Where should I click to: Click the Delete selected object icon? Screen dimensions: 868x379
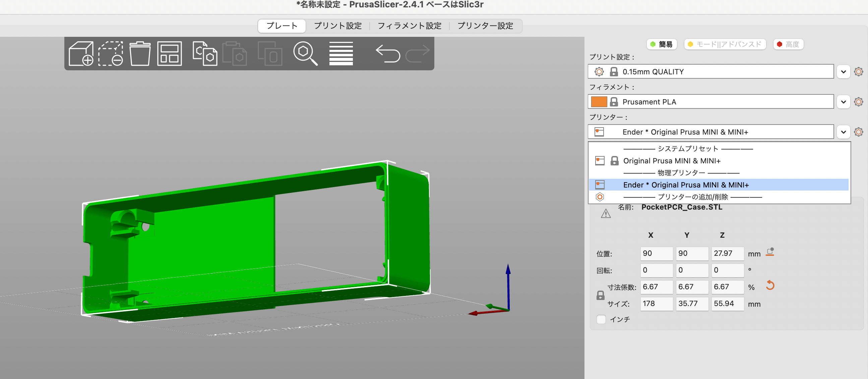(111, 54)
